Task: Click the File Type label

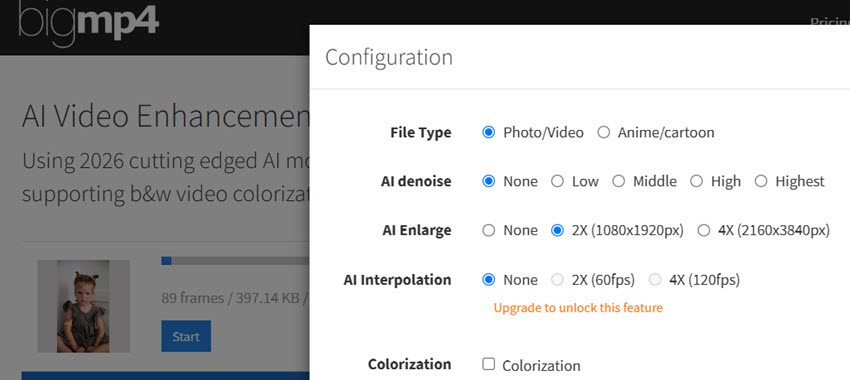Action: pos(421,132)
